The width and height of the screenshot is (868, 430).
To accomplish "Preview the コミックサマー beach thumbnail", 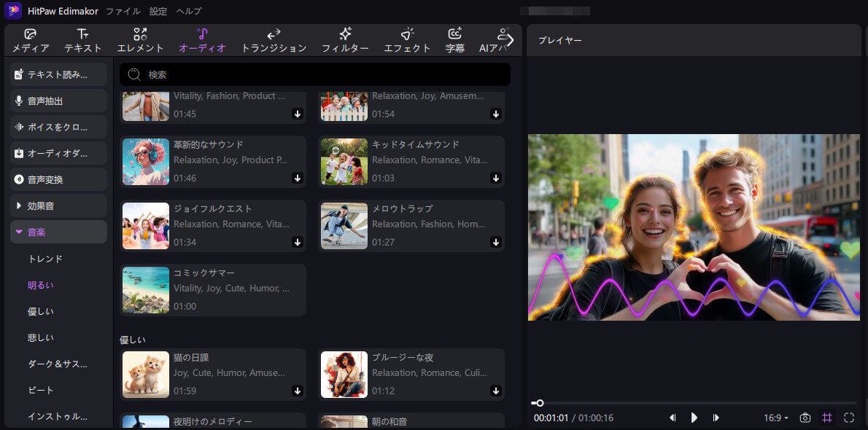I will point(146,290).
